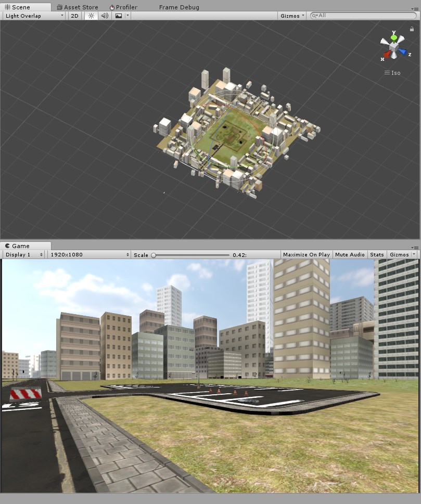Click the red X axis cone of gizmo
The width and height of the screenshot is (421, 504).
(387, 55)
